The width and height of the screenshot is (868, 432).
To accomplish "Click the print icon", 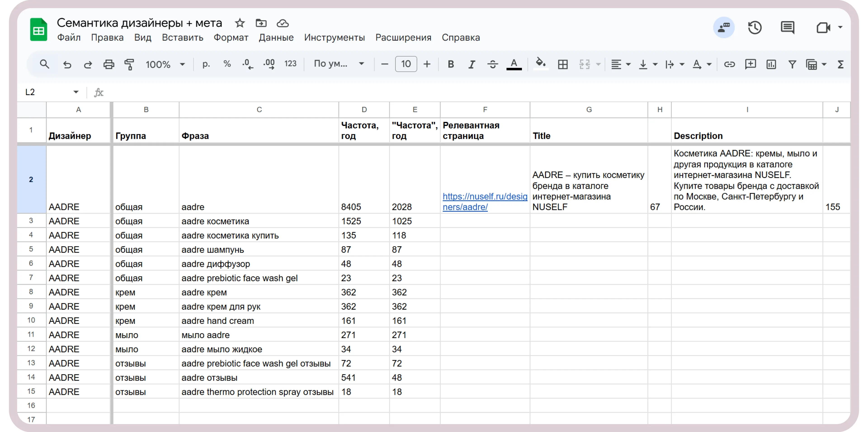I will click(x=108, y=64).
